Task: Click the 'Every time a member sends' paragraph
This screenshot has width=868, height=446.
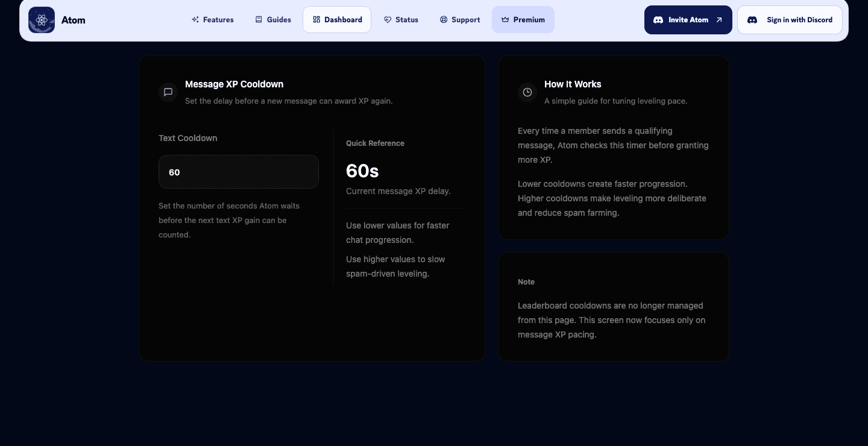Action: (x=613, y=145)
